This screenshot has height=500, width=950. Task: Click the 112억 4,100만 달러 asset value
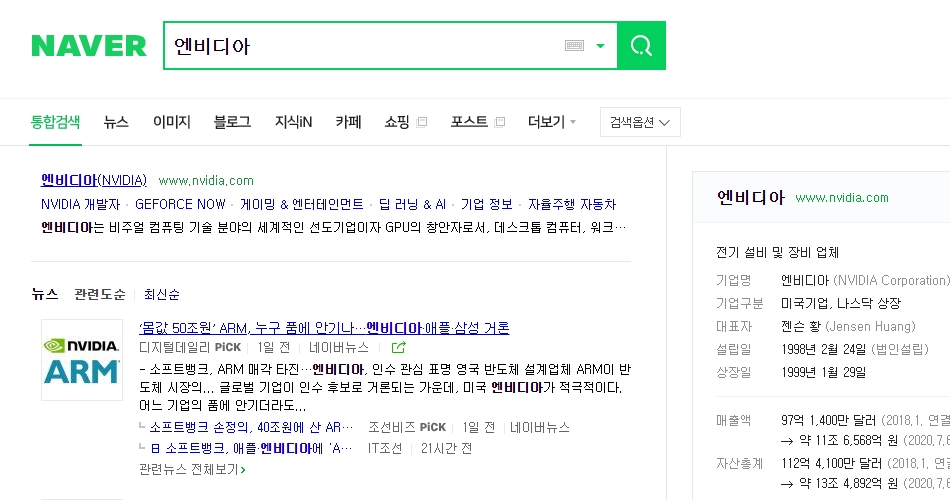831,464
